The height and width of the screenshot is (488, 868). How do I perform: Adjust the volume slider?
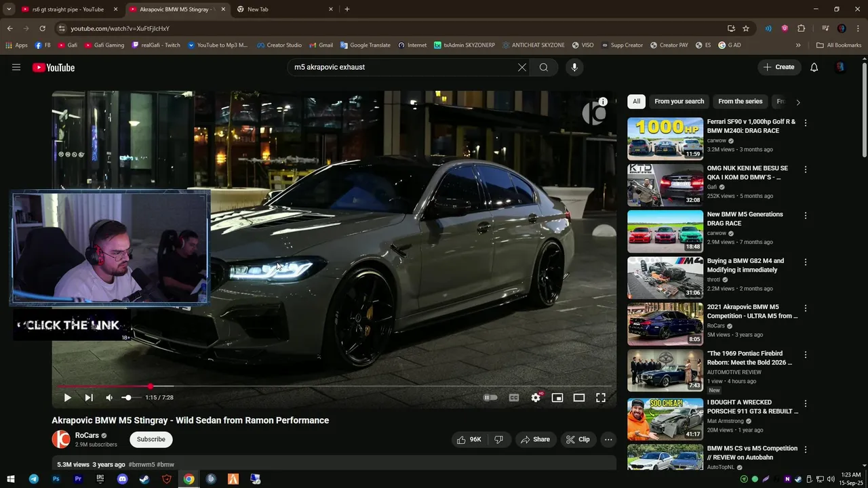coord(131,398)
